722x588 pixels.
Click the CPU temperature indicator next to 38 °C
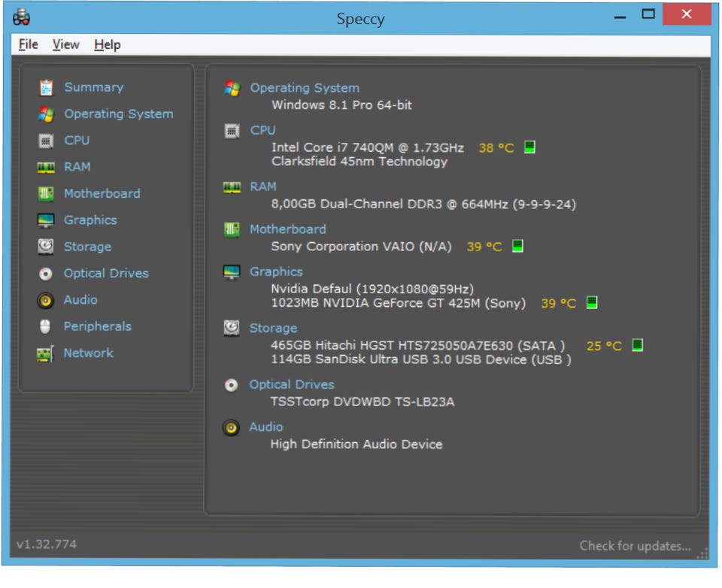pos(529,147)
